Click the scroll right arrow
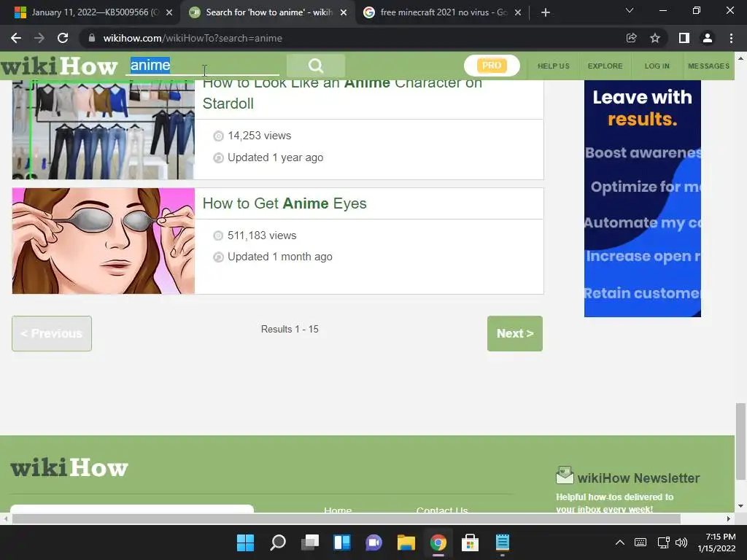 tap(729, 518)
